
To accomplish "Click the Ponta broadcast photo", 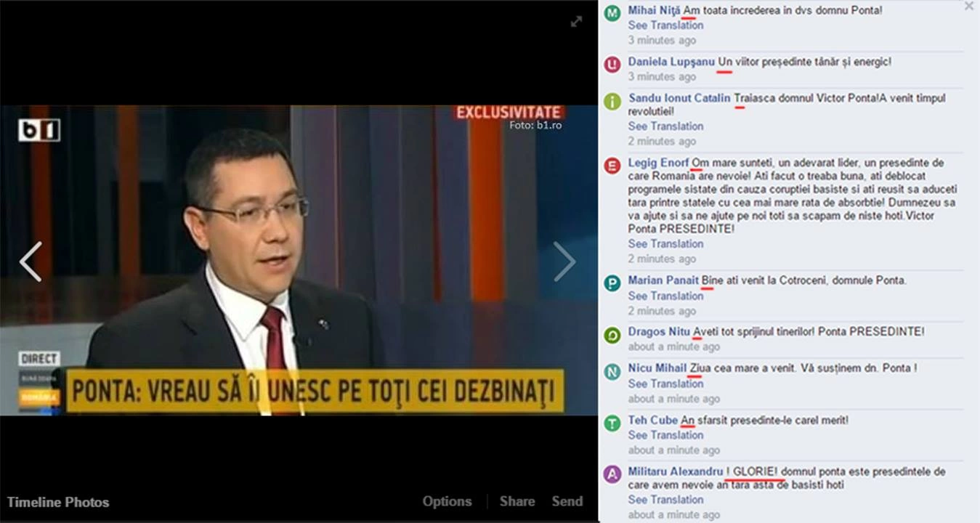I will (x=299, y=261).
